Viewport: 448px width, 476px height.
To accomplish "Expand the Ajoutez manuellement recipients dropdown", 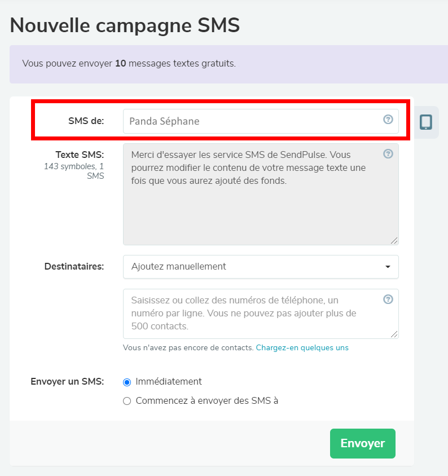I will click(x=261, y=267).
